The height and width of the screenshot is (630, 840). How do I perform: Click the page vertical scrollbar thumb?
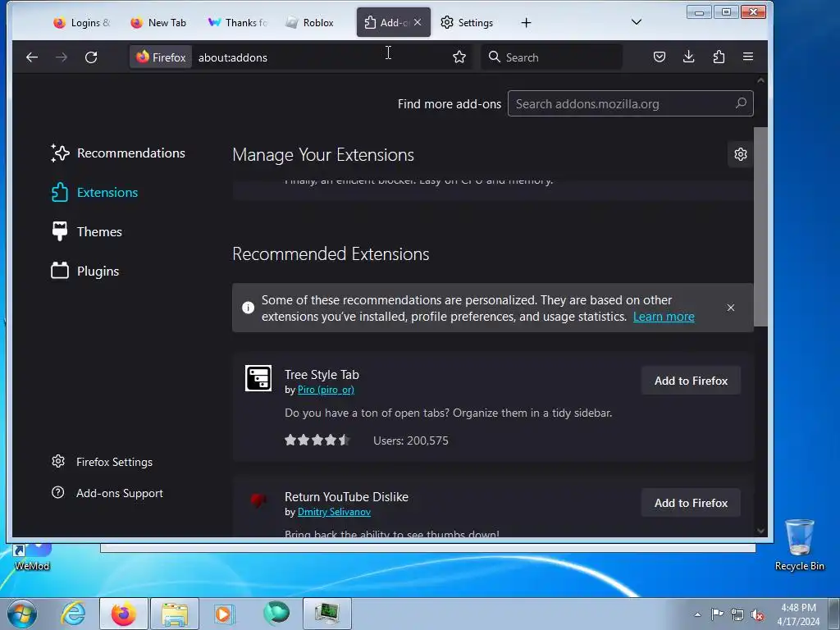pos(760,226)
